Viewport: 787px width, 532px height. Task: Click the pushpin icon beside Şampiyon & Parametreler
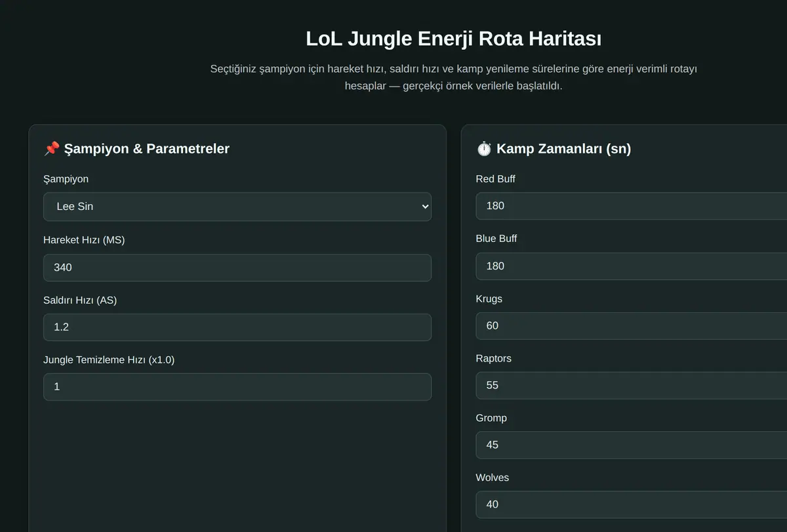coord(52,149)
